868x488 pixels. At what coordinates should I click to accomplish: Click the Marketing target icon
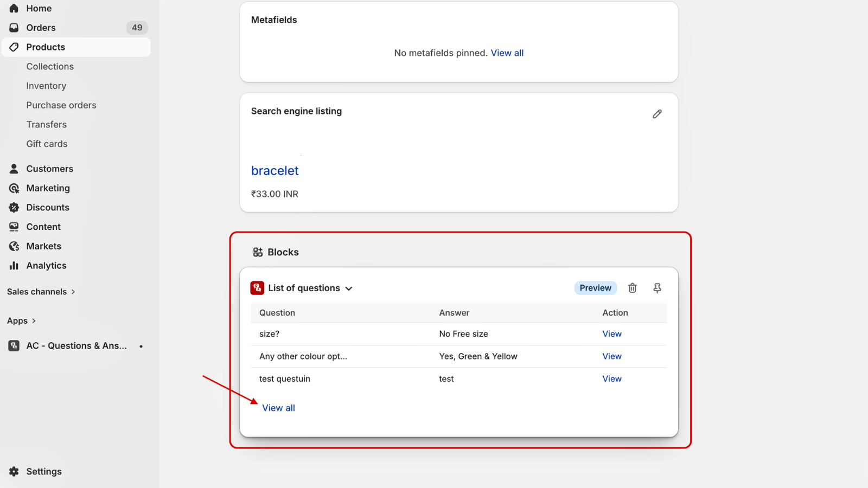[14, 188]
